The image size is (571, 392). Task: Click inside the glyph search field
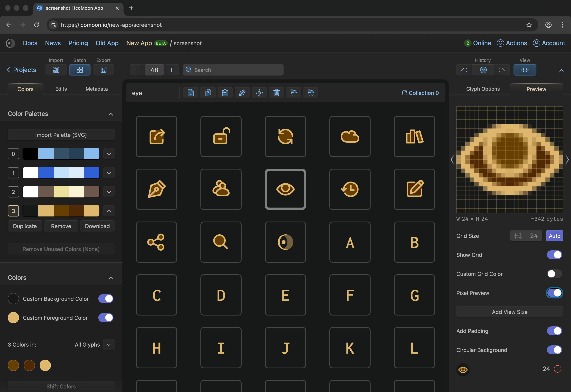pyautogui.click(x=233, y=70)
